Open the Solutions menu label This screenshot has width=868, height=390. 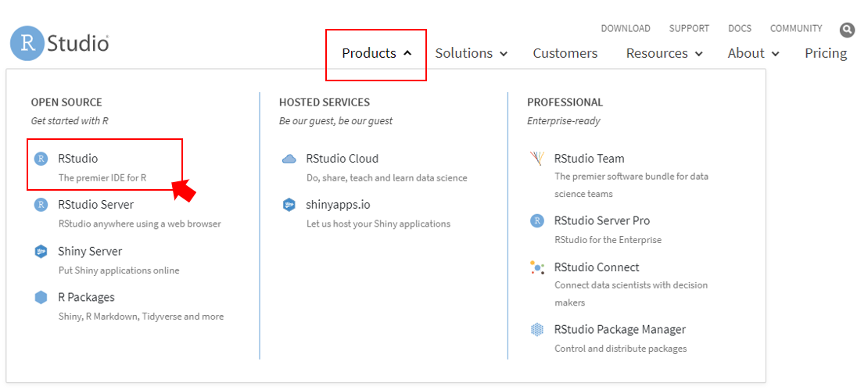[464, 53]
